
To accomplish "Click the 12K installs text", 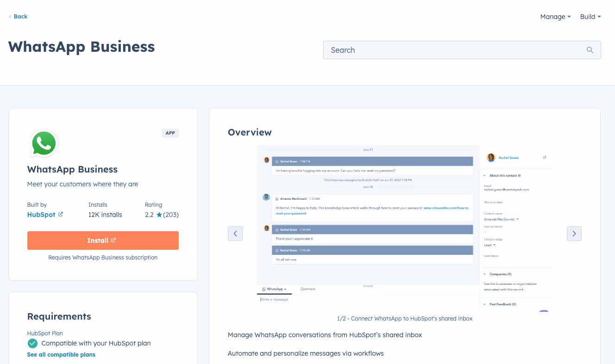I will (x=105, y=215).
